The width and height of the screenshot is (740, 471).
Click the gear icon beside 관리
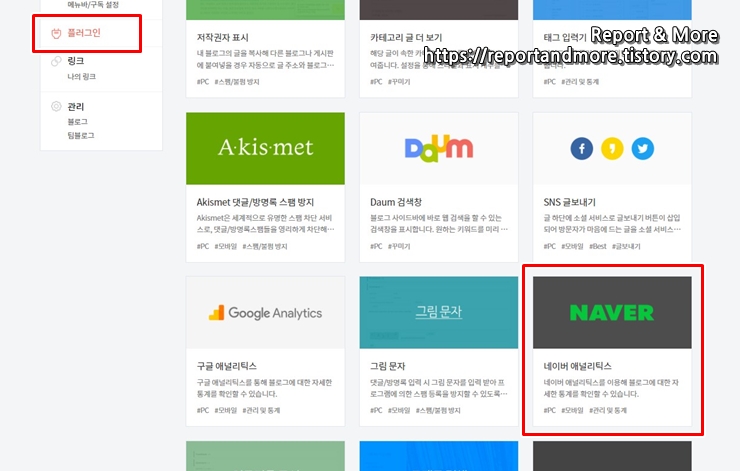pyautogui.click(x=56, y=106)
